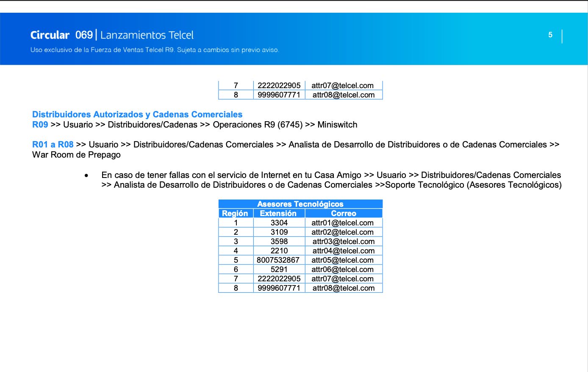Viewport: 588px width, 372px height.
Task: Click Lanzamientos Telcel text in banner
Action: pyautogui.click(x=147, y=35)
